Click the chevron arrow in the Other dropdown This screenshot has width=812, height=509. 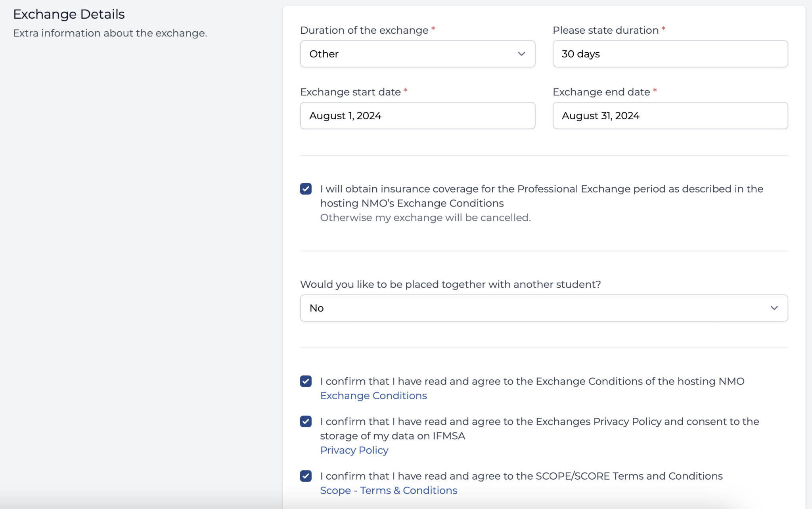click(521, 54)
